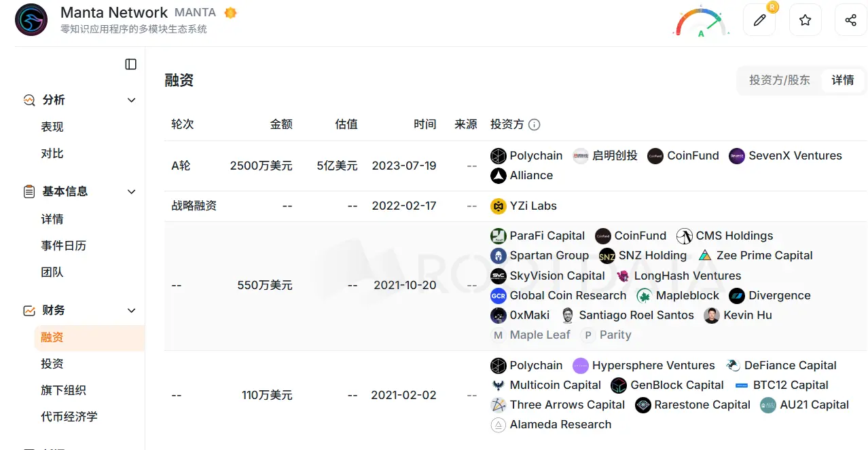Click the star favorite icon
Image resolution: width=868 pixels, height=450 pixels.
click(x=805, y=20)
